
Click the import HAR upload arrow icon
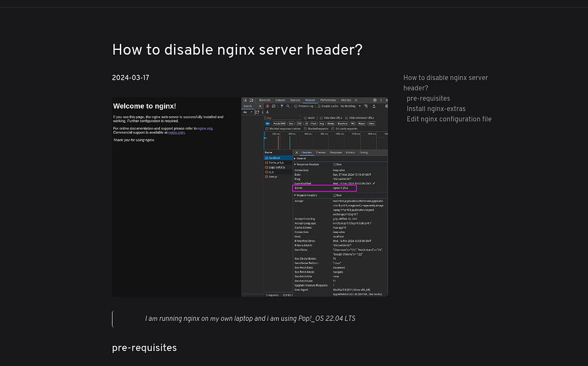(374, 106)
